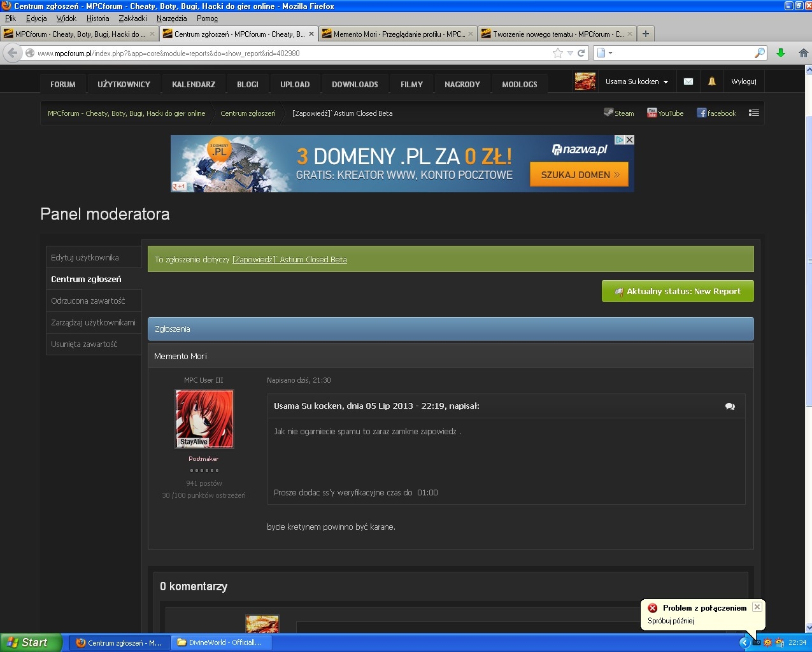Go to the Firefox home page icon

804,53
